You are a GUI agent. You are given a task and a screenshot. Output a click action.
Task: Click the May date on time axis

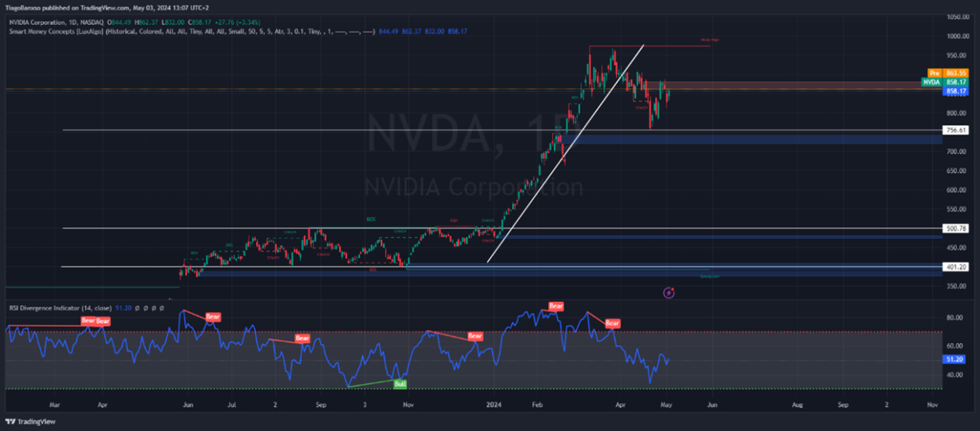point(666,405)
